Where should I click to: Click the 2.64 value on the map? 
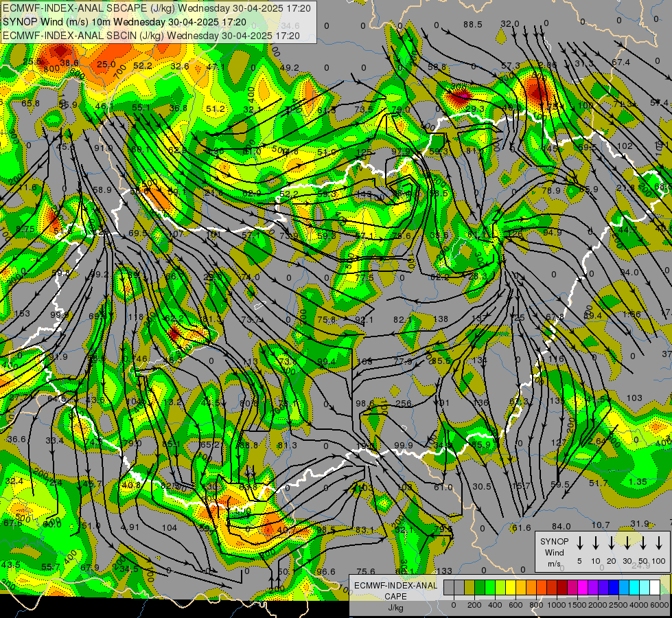(598, 441)
